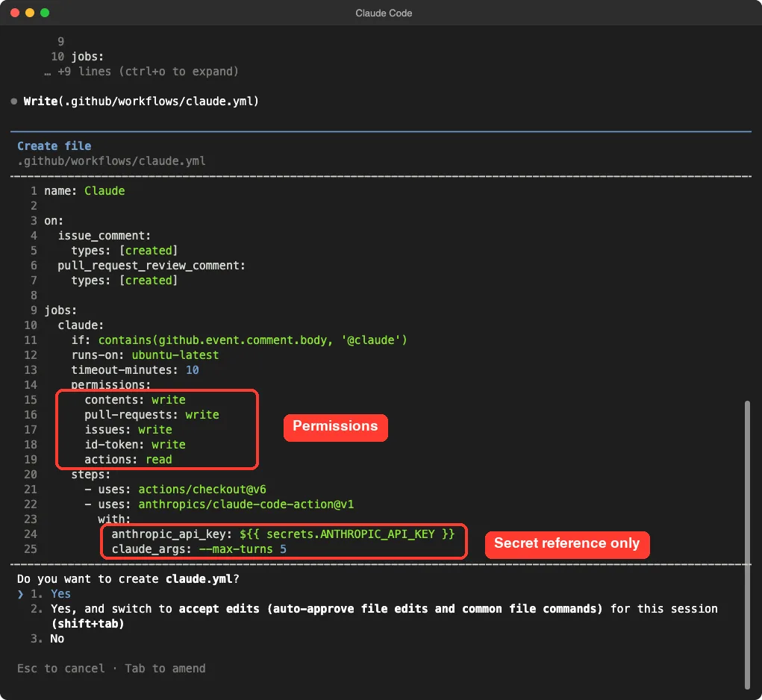Click 'Esc to cancel' hint
This screenshot has height=700, width=762.
[x=60, y=669]
